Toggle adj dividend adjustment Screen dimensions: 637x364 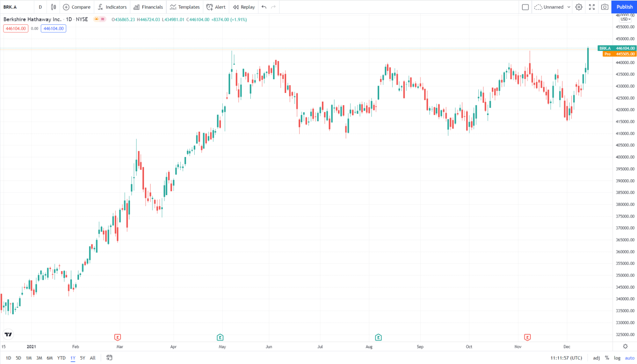click(x=597, y=358)
